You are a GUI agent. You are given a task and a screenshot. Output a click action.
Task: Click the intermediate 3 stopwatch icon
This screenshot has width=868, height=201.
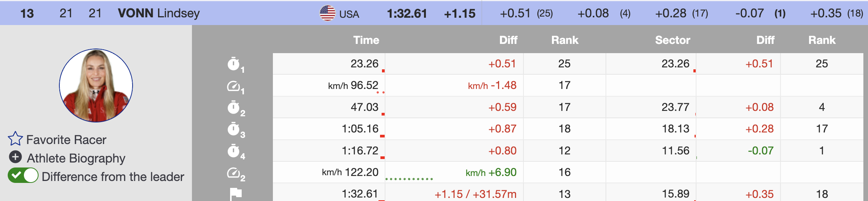pos(234,129)
